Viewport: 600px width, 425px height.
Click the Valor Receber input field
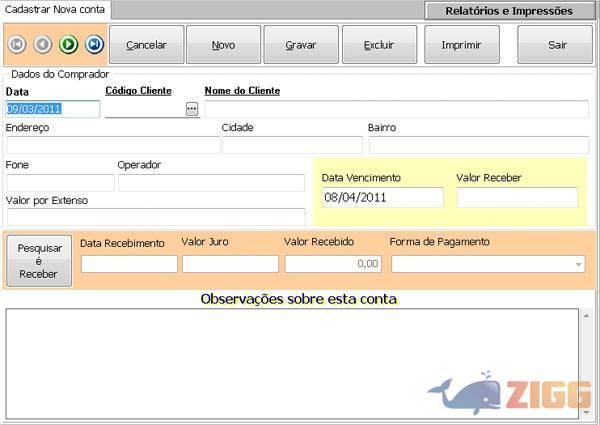[x=517, y=198]
